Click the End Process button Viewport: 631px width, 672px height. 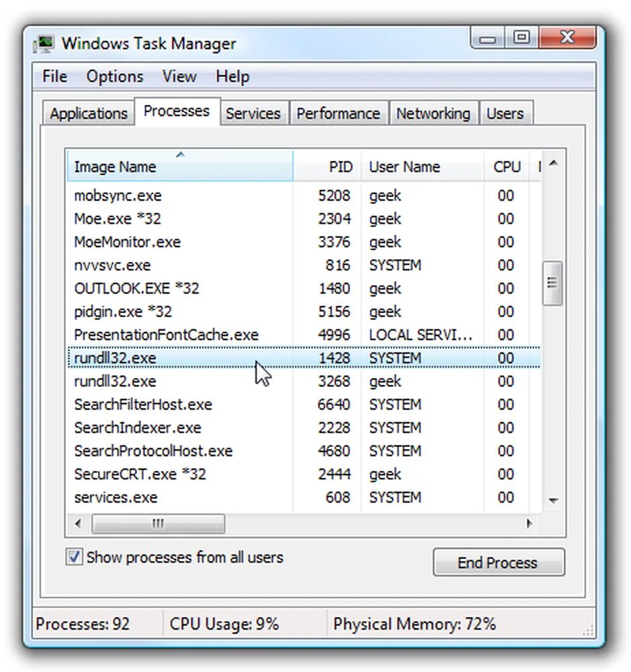[499, 562]
